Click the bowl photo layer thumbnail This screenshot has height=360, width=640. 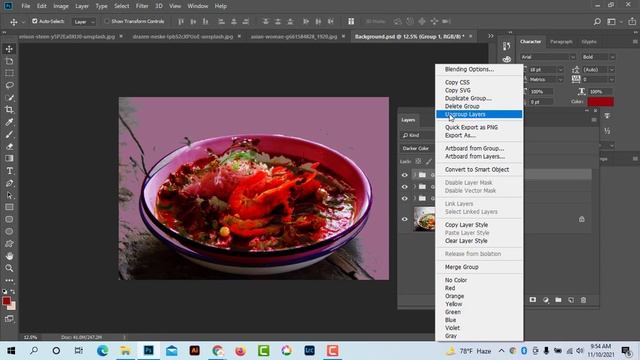[x=424, y=219]
